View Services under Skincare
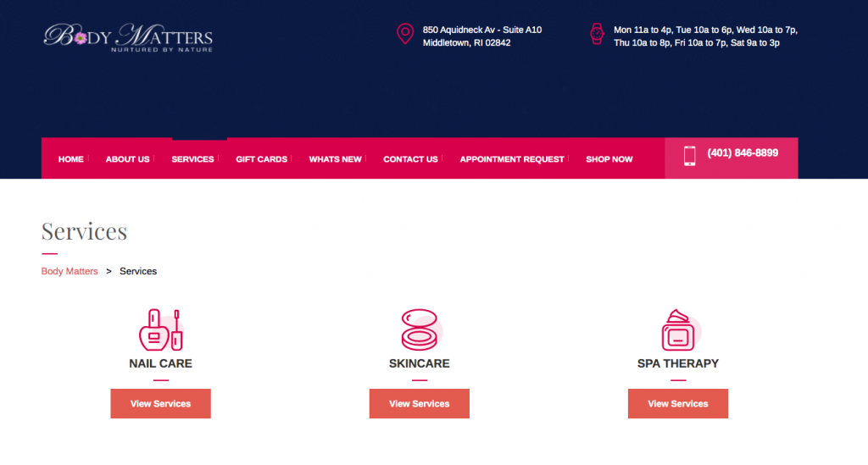 (x=419, y=404)
